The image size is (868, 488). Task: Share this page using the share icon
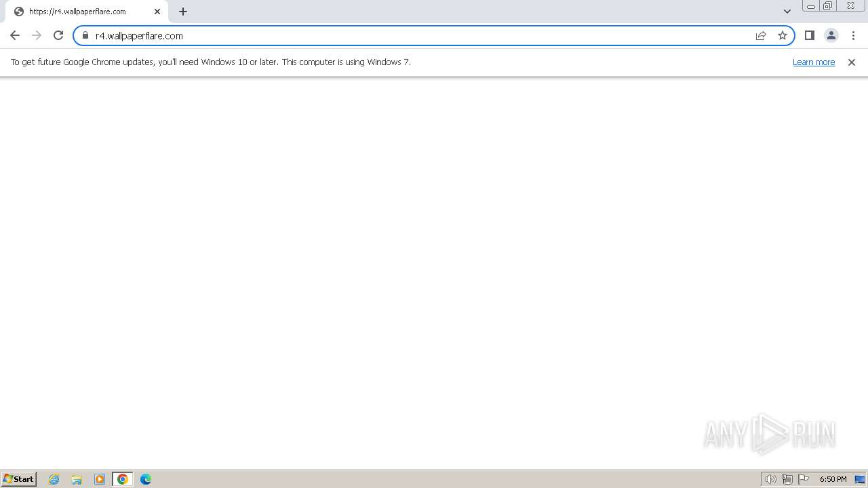761,35
